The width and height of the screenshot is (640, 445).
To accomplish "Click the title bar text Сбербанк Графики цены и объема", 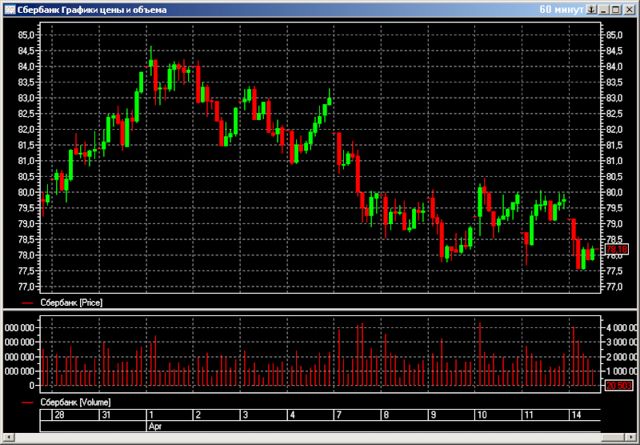I will [x=92, y=9].
